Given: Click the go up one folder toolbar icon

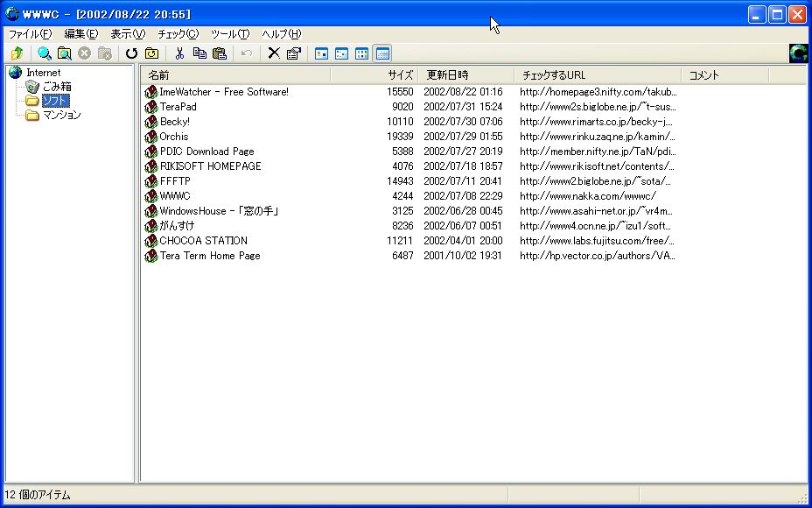Looking at the screenshot, I should [x=17, y=53].
